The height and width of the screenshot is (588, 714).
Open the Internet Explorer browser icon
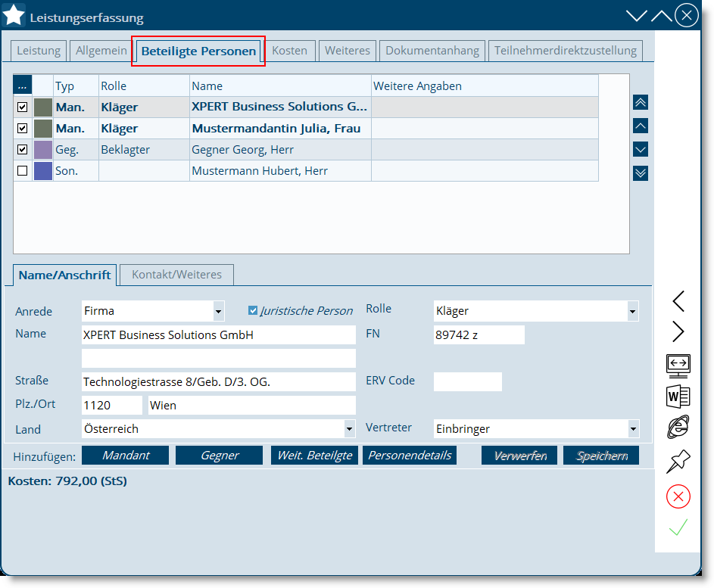click(678, 427)
